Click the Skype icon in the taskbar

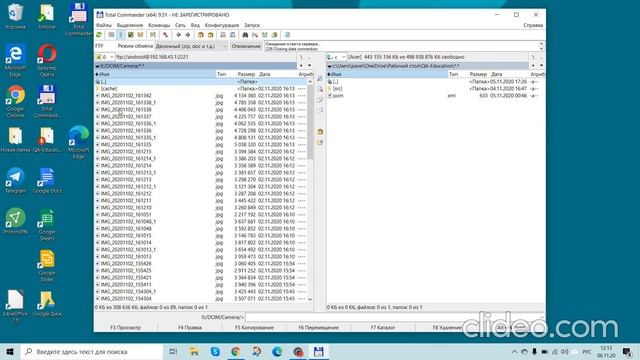pos(215,351)
